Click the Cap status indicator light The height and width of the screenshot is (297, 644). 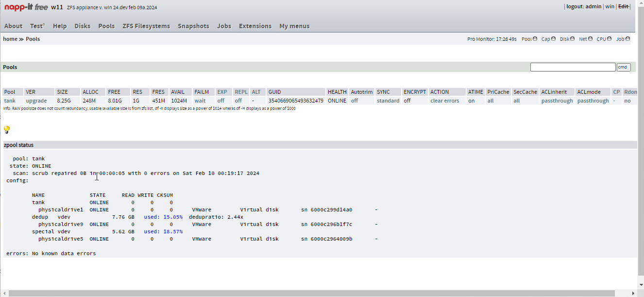tap(554, 39)
